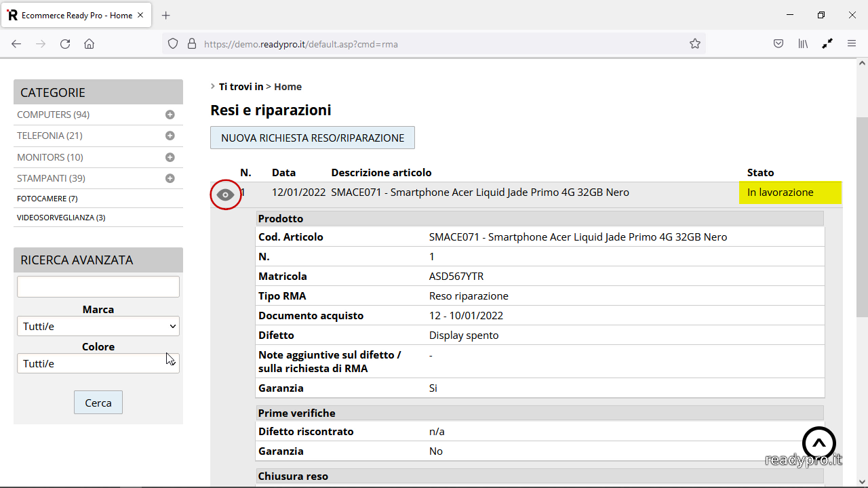
Task: Click the scroll-to-top arrow circle icon
Action: [819, 444]
